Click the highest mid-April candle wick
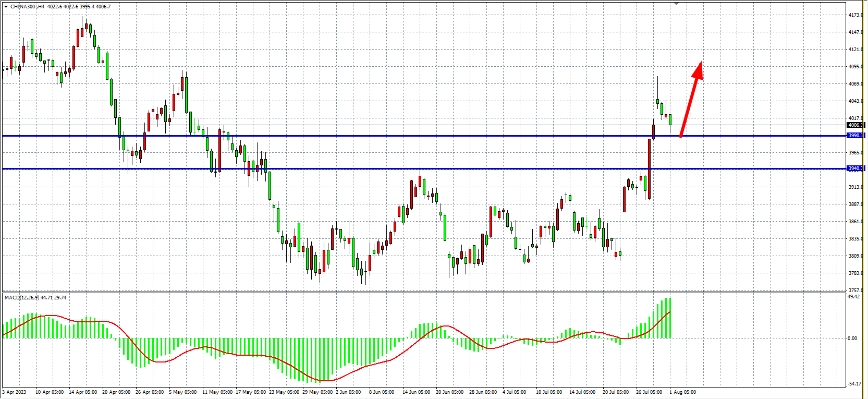868x399 pixels. coord(82,20)
